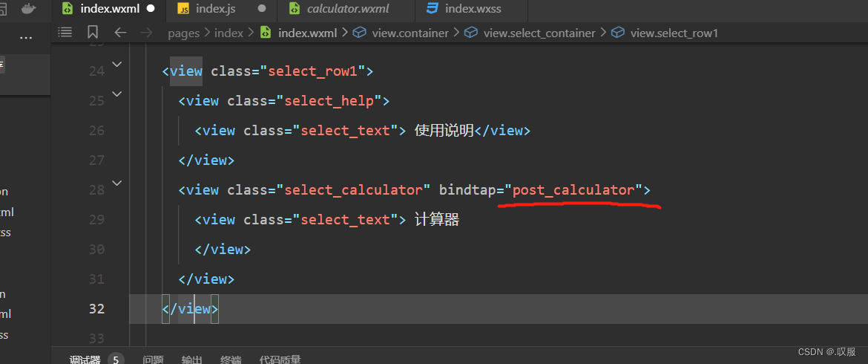Click the "post_calculator" bindtap value
The height and width of the screenshot is (364, 868).
(573, 190)
